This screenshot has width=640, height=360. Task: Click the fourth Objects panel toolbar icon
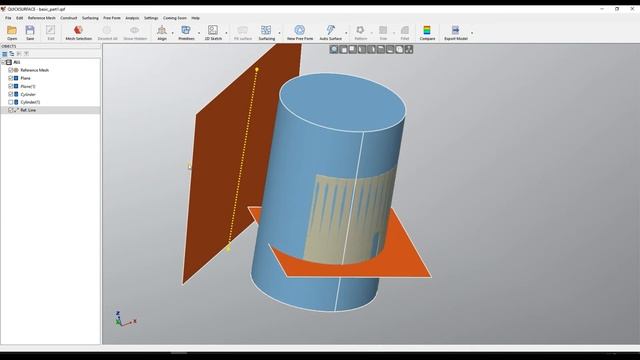[27, 54]
